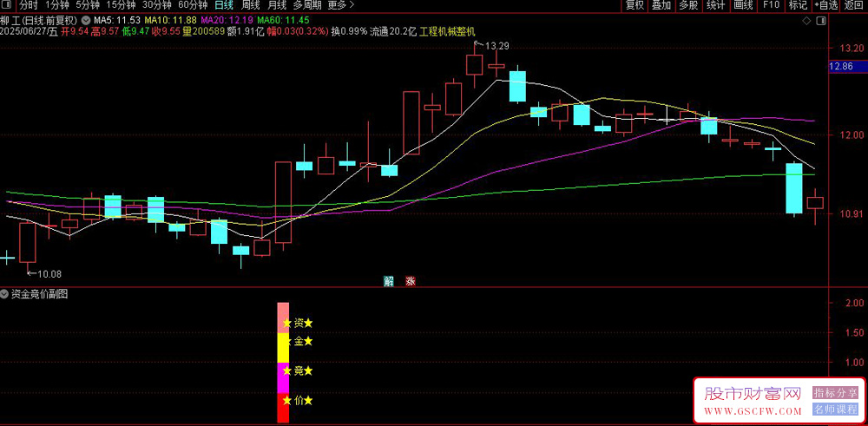Toggle the side panel icon beside the diamond
Screen dimensions: 868x426
(x=821, y=21)
